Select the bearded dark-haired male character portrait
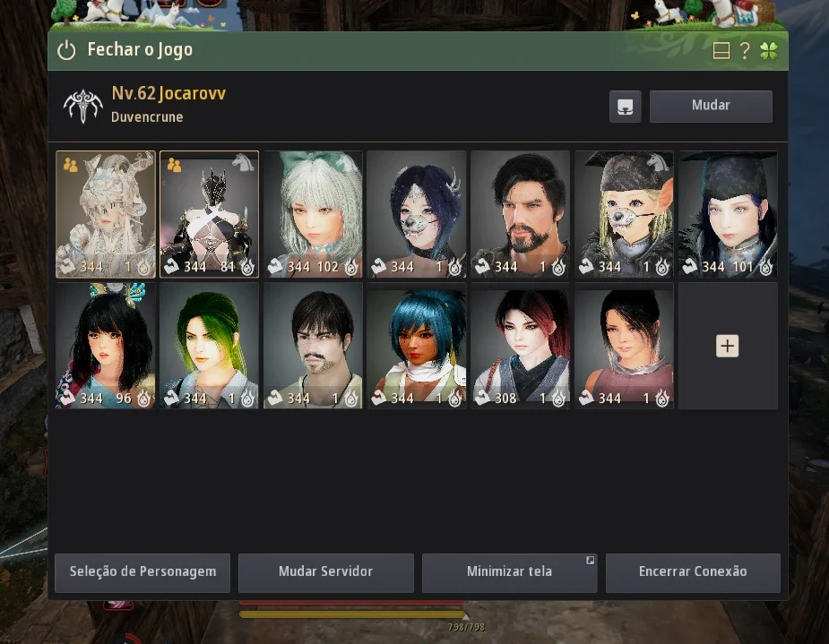Viewport: 829px width, 644px height. [520, 214]
